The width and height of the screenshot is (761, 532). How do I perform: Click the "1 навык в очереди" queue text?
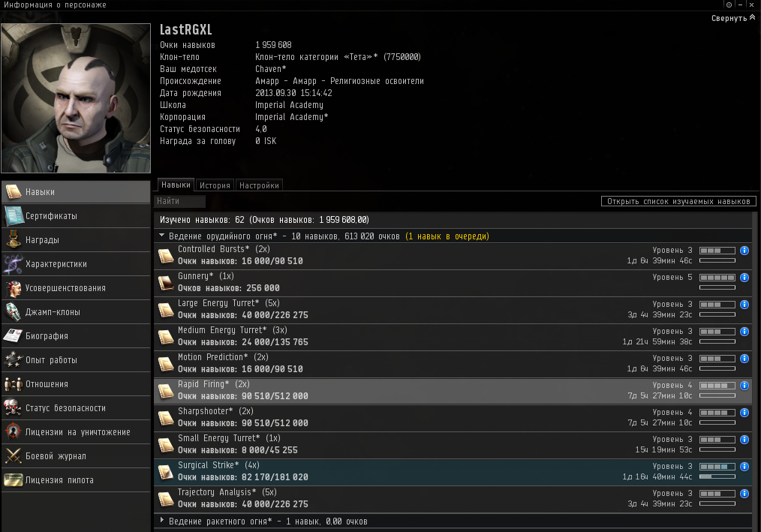(x=447, y=236)
